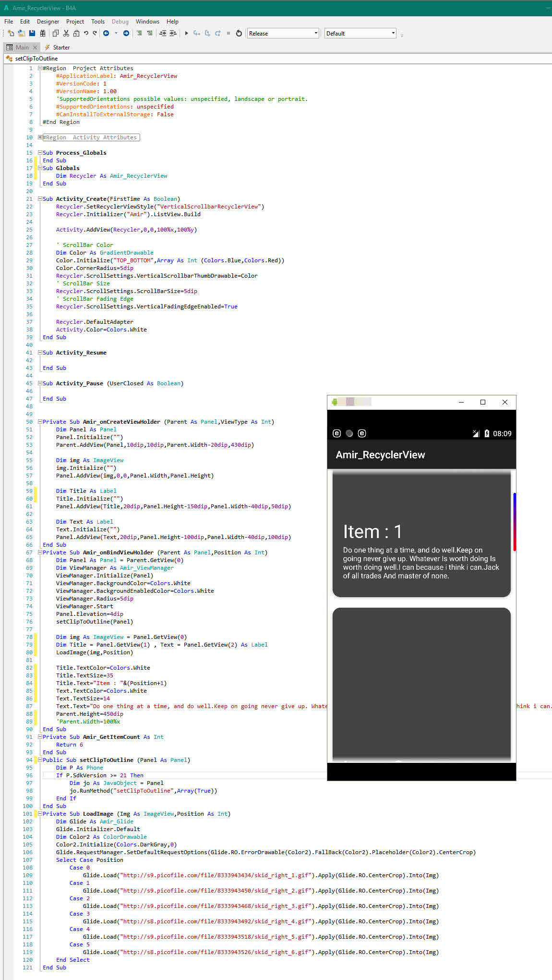The width and height of the screenshot is (552, 980).
Task: Open the File menu
Action: click(9, 22)
